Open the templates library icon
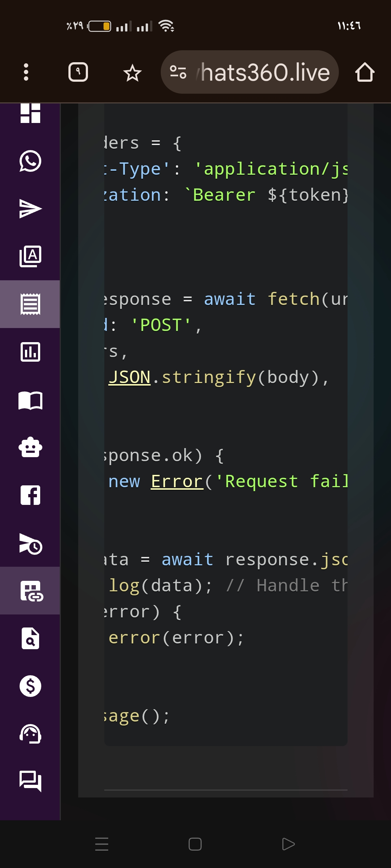391x868 pixels. click(x=30, y=256)
